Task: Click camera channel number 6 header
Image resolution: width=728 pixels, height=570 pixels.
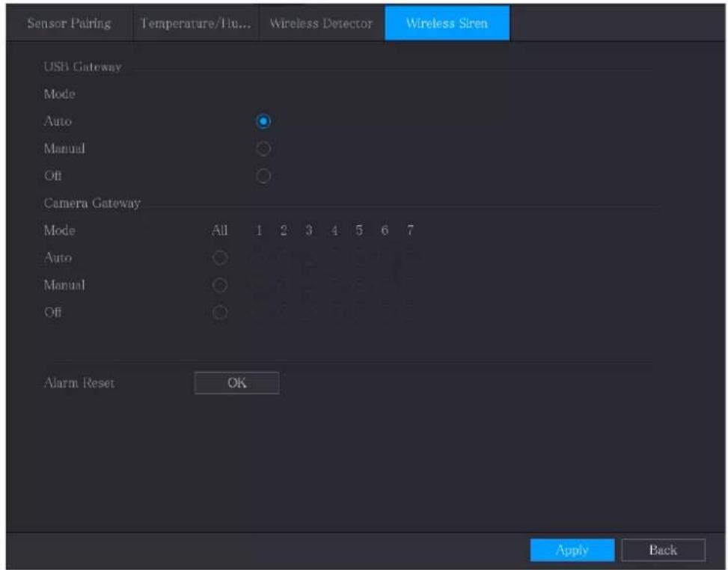Action: click(385, 230)
